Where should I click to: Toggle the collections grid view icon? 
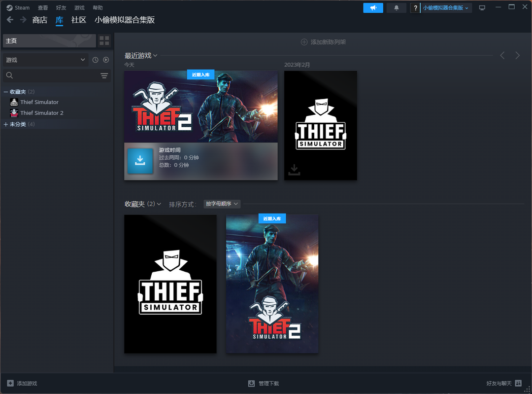(x=104, y=41)
